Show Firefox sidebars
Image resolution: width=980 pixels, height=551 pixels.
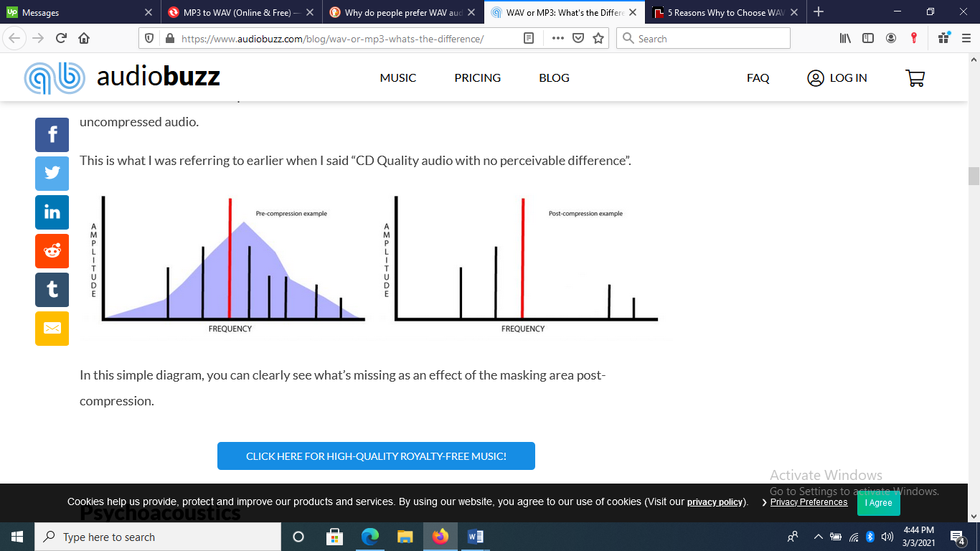click(868, 39)
